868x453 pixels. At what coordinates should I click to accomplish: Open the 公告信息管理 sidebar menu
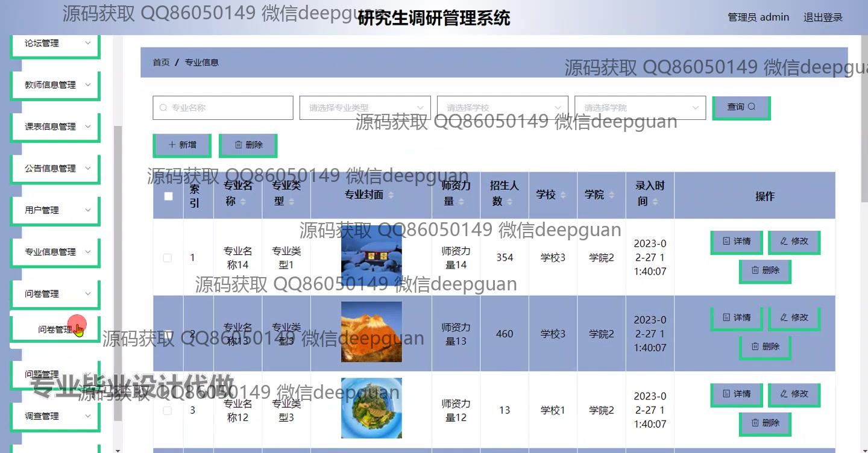tap(55, 169)
